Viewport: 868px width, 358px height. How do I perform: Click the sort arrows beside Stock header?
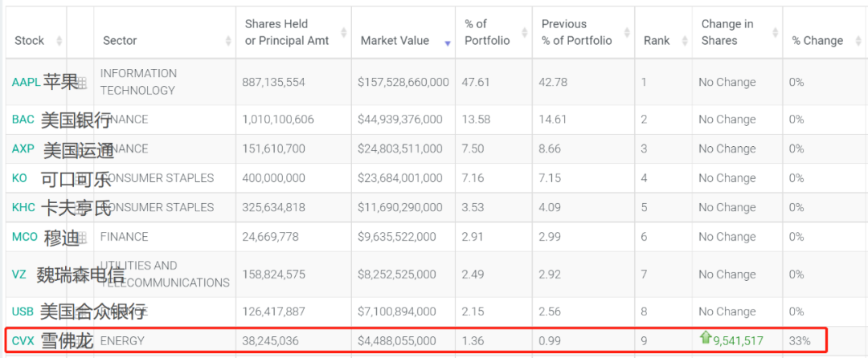[58, 41]
